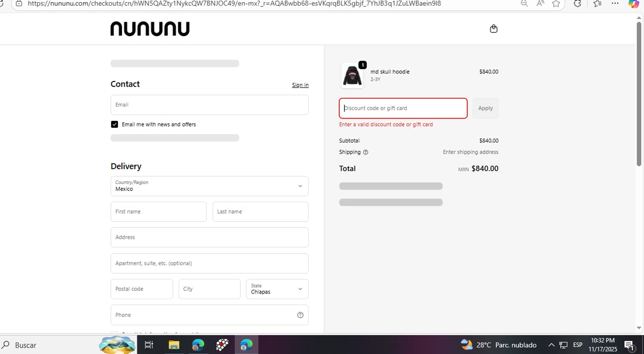Click the First name field
Image resolution: width=644 pixels, height=354 pixels.
158,212
